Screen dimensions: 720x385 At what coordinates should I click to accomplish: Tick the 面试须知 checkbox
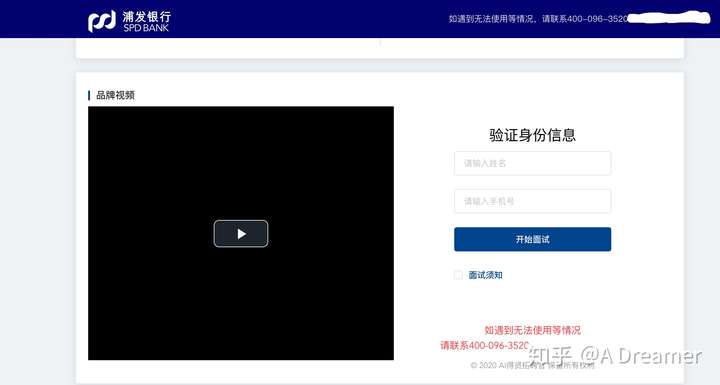point(458,275)
